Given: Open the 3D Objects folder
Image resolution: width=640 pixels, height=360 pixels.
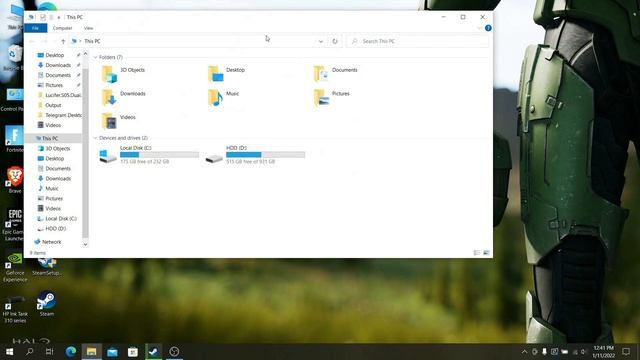Looking at the screenshot, I should [123, 74].
